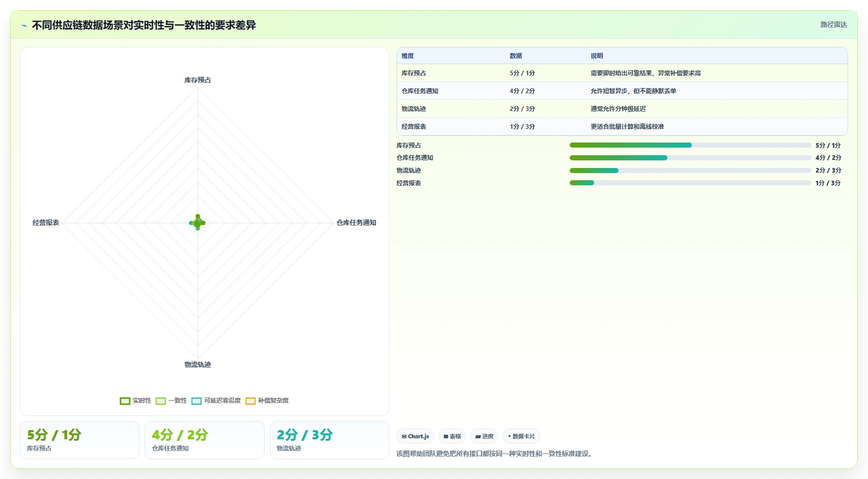
Task: Open the 5分 / 1分 库存预占 data card
Action: [79, 440]
